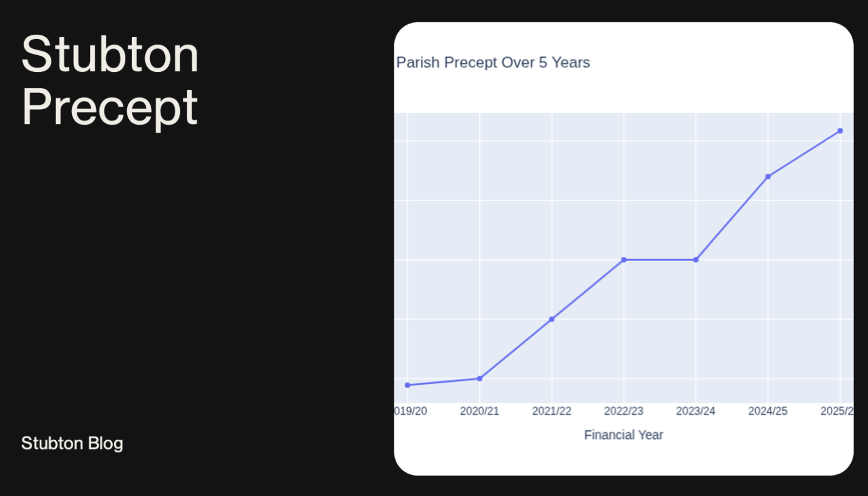Select the 2019/20 data point on the line

pyautogui.click(x=407, y=385)
